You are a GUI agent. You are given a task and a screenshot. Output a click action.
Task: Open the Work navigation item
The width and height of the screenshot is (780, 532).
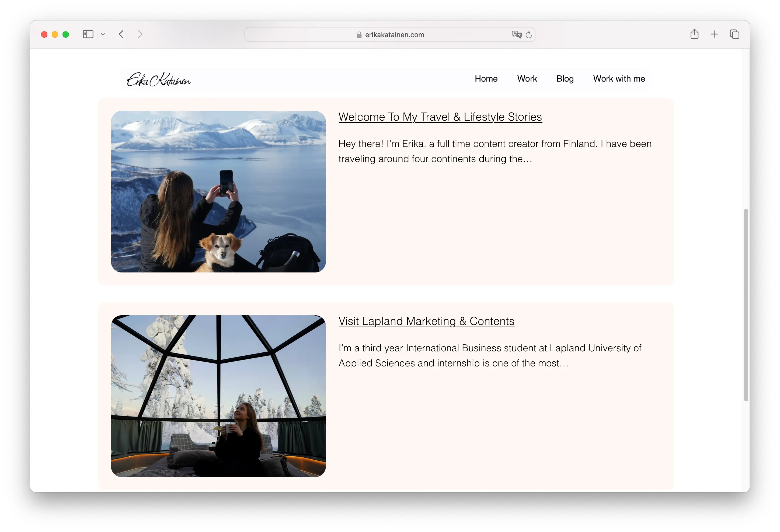click(x=527, y=79)
